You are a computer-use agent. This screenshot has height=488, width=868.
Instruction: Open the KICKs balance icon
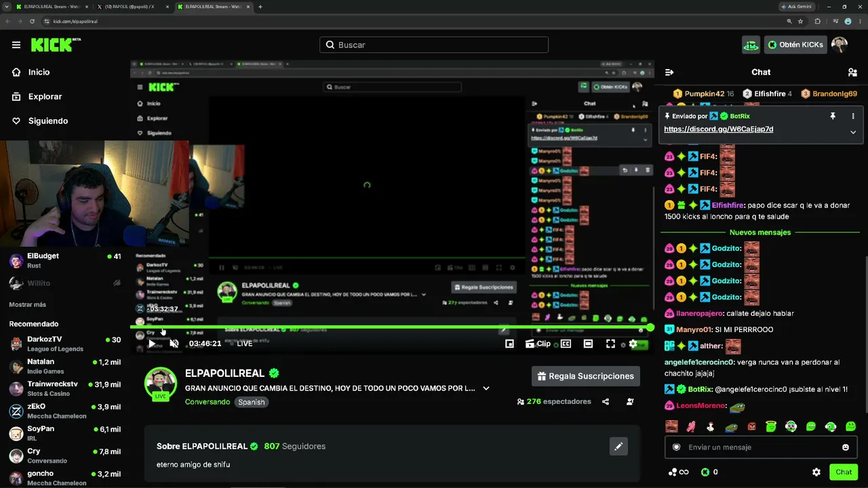click(705, 472)
